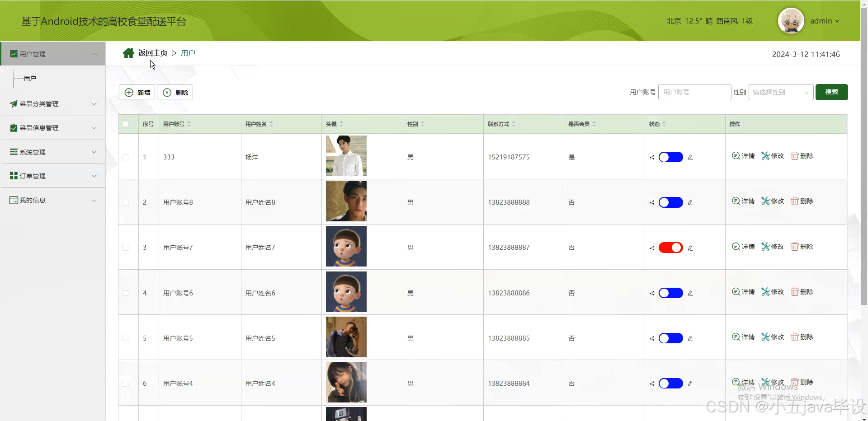
Task: Toggle the status switch for 用户账号6
Action: tap(671, 293)
